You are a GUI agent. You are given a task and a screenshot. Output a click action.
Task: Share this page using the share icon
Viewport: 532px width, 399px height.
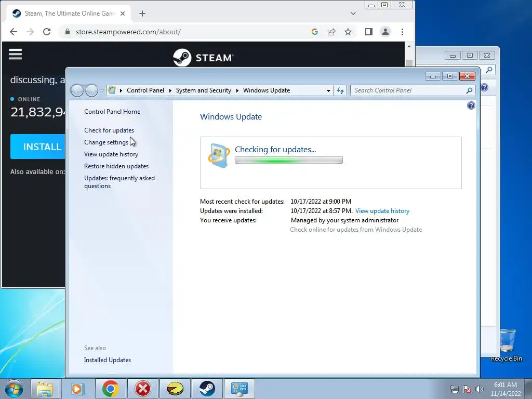331,32
